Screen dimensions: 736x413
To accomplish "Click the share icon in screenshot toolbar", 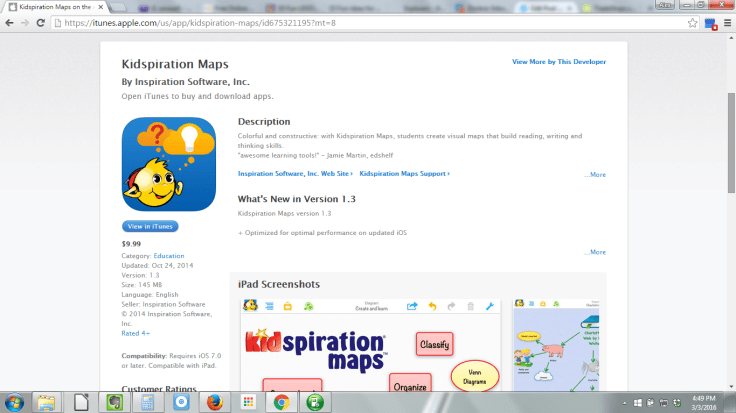I will 412,306.
